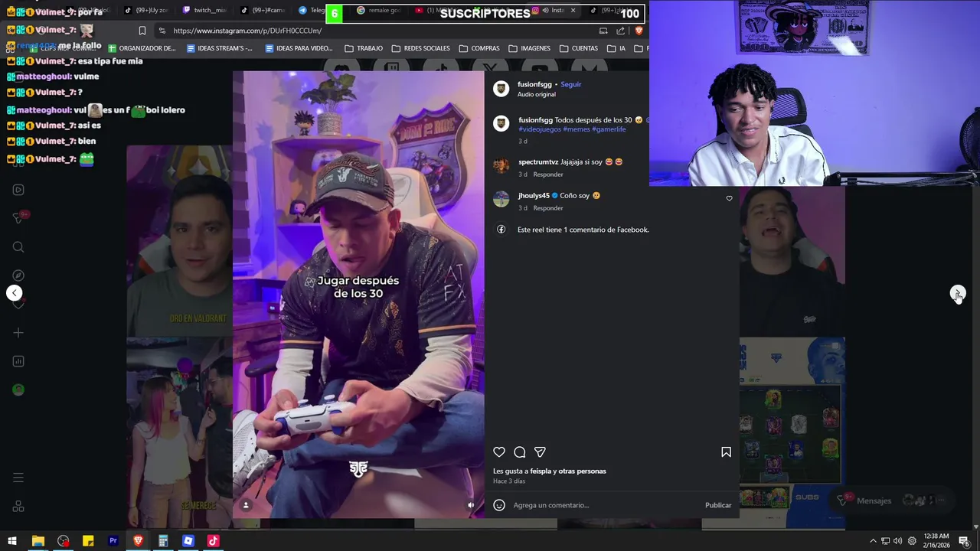Image resolution: width=980 pixels, height=551 pixels.
Task: Reply to spectrumtvz's comment
Action: 548,174
